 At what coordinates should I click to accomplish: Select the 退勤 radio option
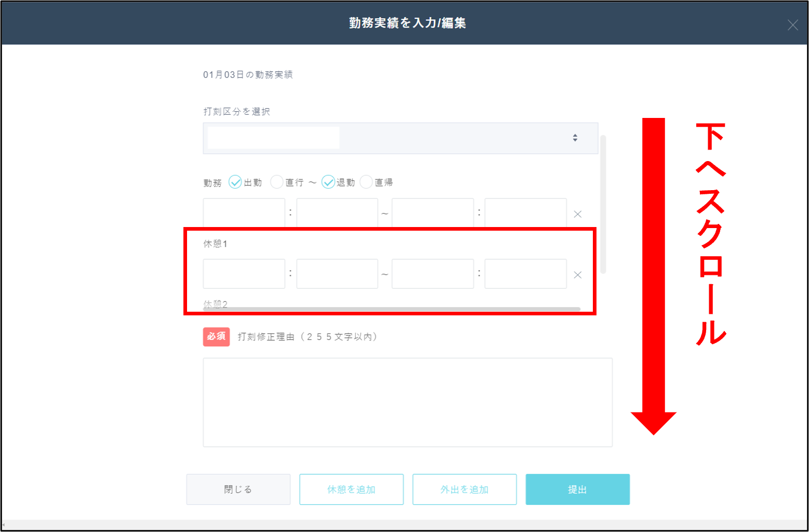pos(328,182)
